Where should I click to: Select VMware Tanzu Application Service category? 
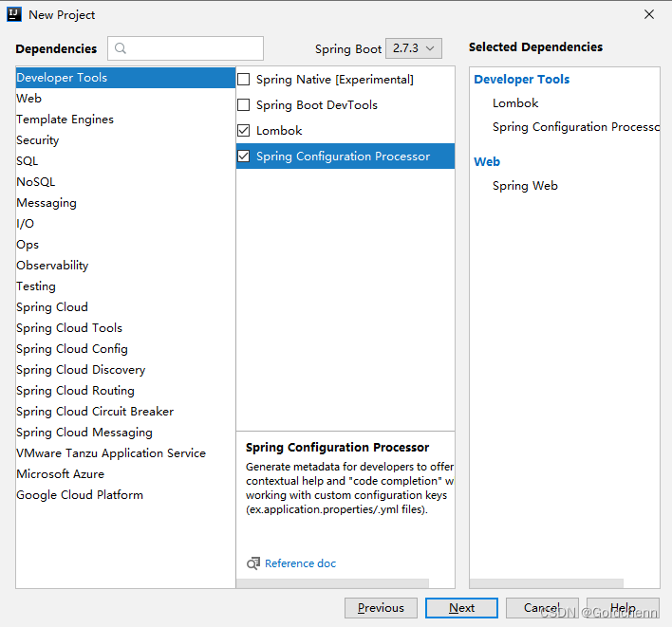pos(125,453)
